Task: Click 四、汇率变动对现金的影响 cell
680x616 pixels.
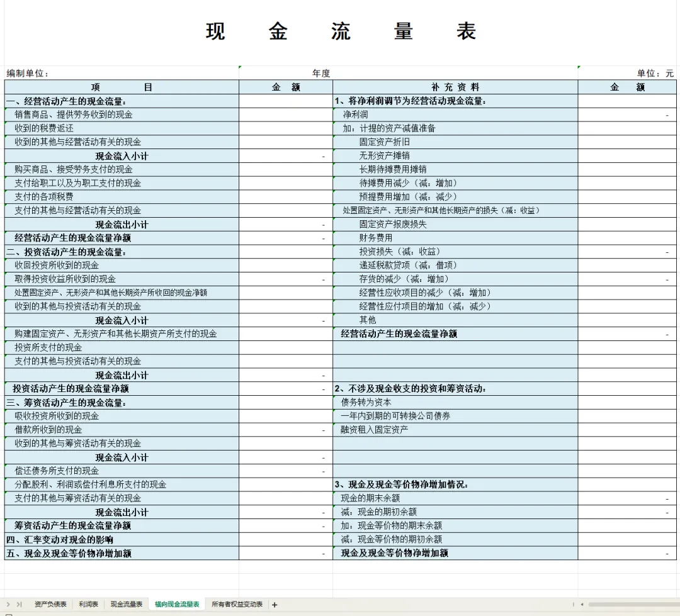Action: pyautogui.click(x=122, y=540)
